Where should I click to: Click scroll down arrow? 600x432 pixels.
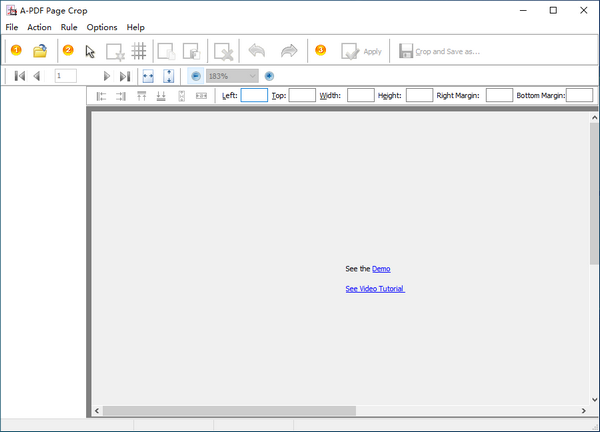tap(594, 399)
